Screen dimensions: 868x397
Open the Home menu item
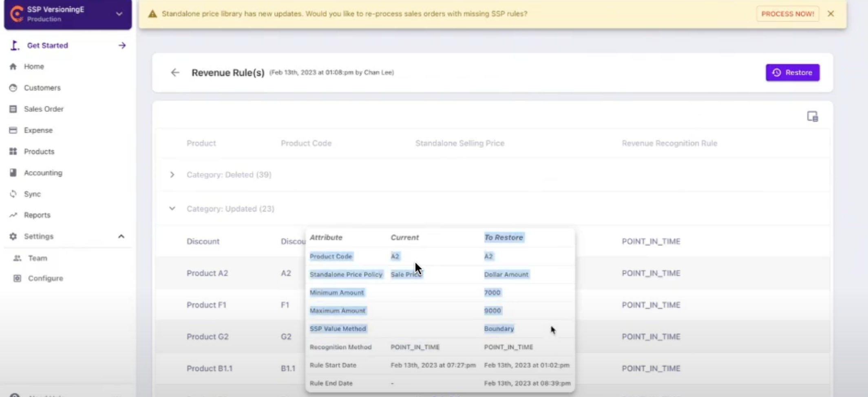(x=34, y=66)
